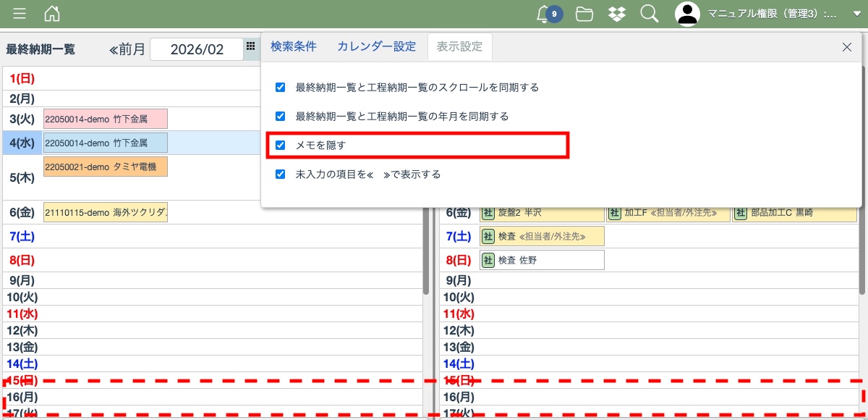Open the カレンダー設定 tab

point(376,46)
